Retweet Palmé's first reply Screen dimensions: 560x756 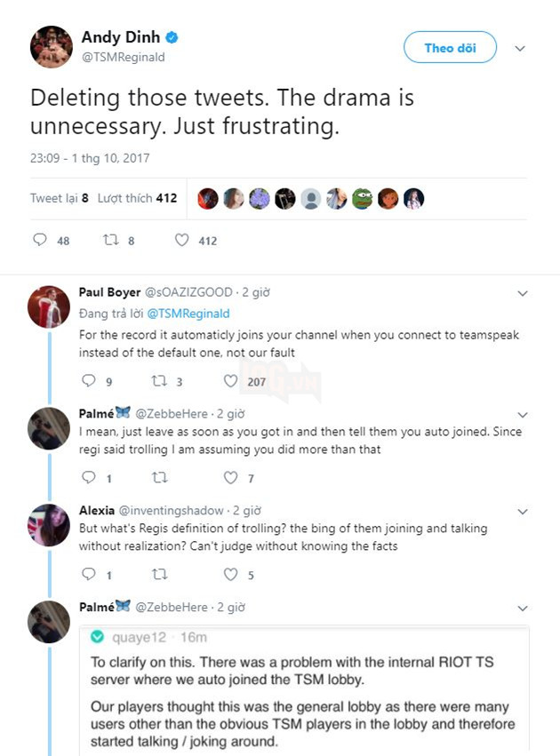158,478
